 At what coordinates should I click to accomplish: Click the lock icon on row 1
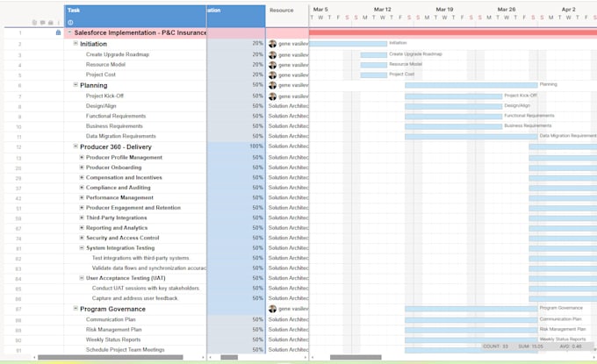pyautogui.click(x=58, y=32)
